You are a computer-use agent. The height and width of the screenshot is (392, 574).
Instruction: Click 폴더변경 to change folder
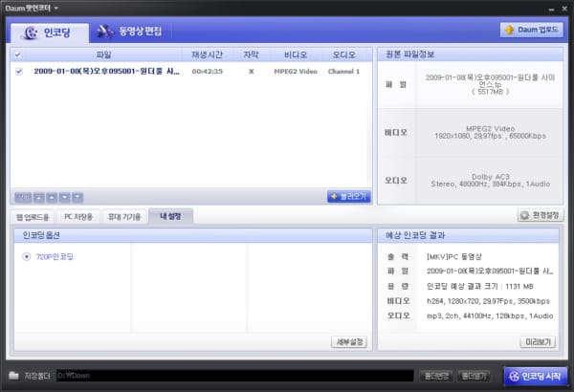click(437, 376)
